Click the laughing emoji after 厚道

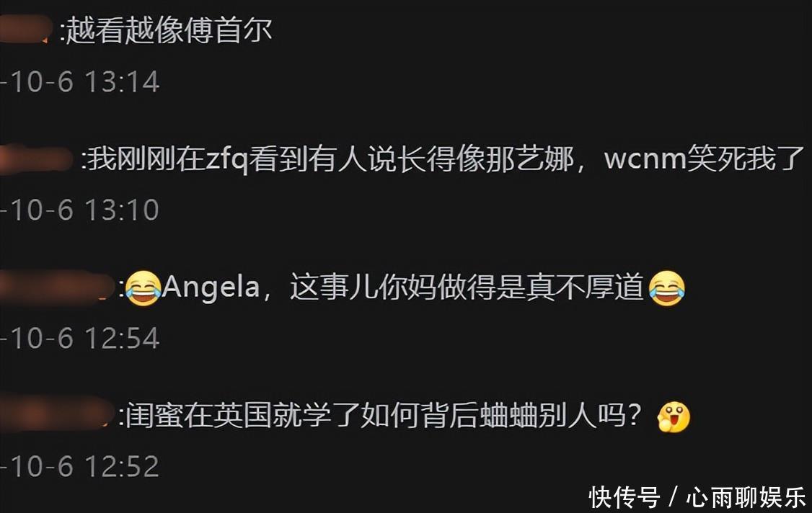pyautogui.click(x=667, y=288)
